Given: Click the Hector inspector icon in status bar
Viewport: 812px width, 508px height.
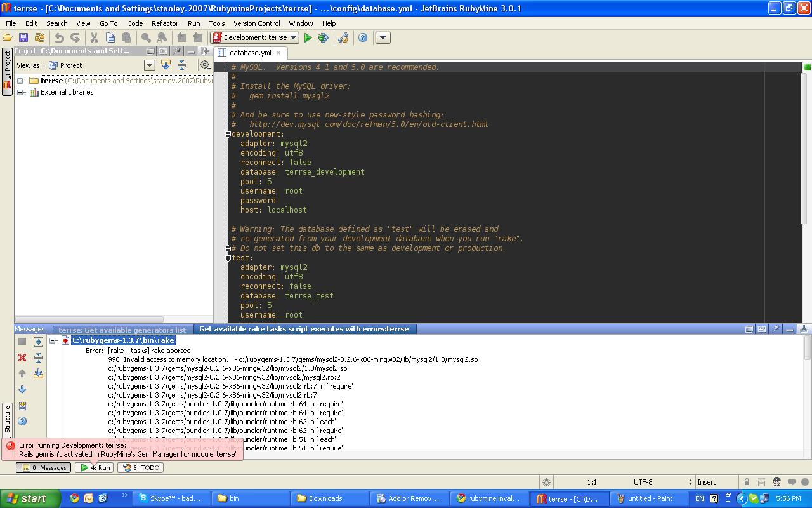Looking at the screenshot, I should (776, 482).
